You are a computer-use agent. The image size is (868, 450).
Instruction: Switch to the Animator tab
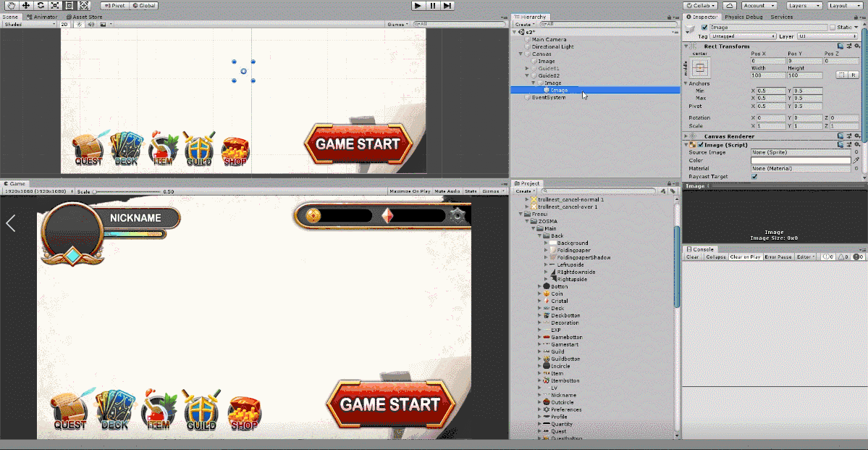[x=42, y=17]
